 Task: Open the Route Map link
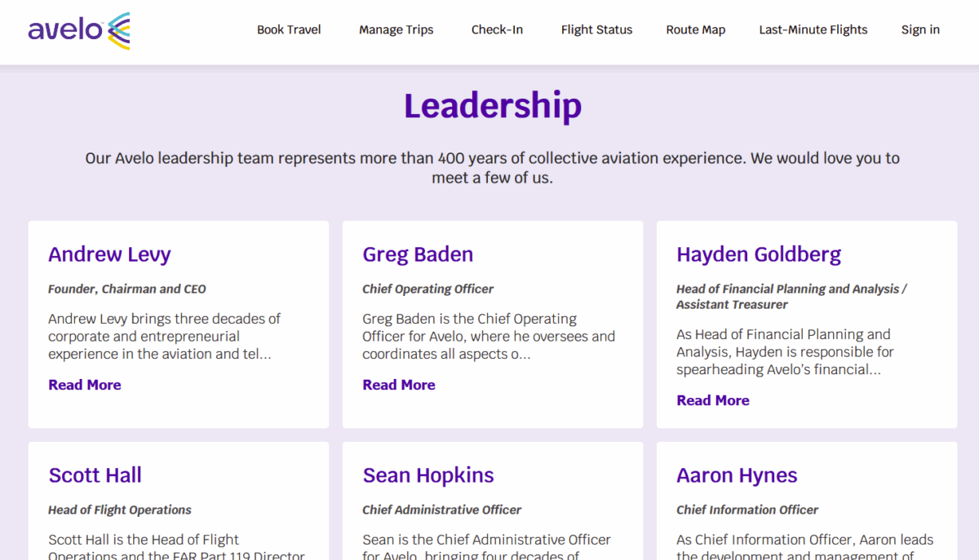(695, 30)
